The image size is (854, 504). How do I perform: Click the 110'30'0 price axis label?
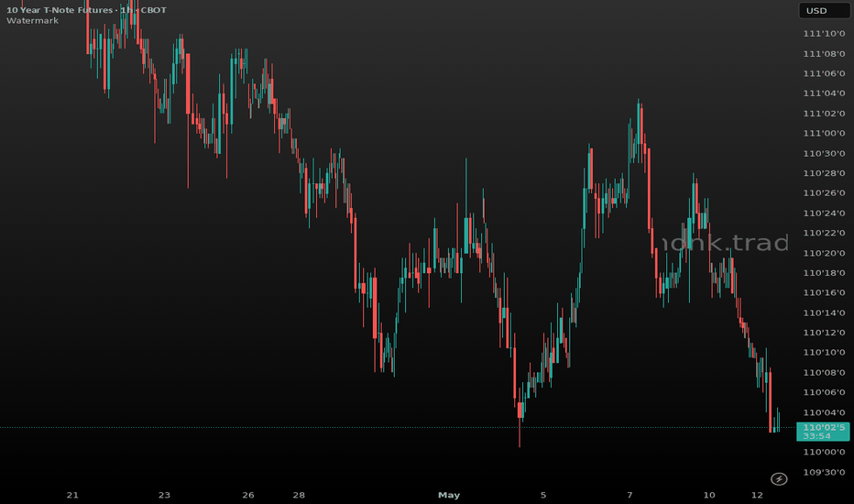point(824,154)
